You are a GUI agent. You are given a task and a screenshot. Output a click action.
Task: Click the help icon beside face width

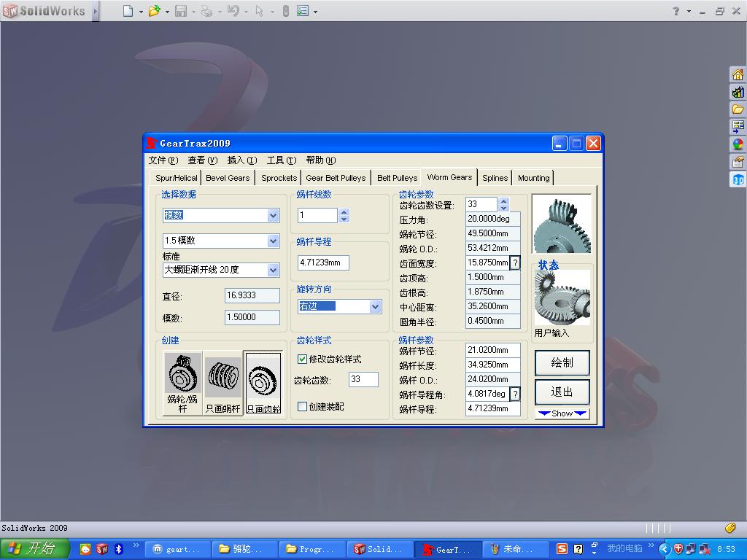coord(515,262)
